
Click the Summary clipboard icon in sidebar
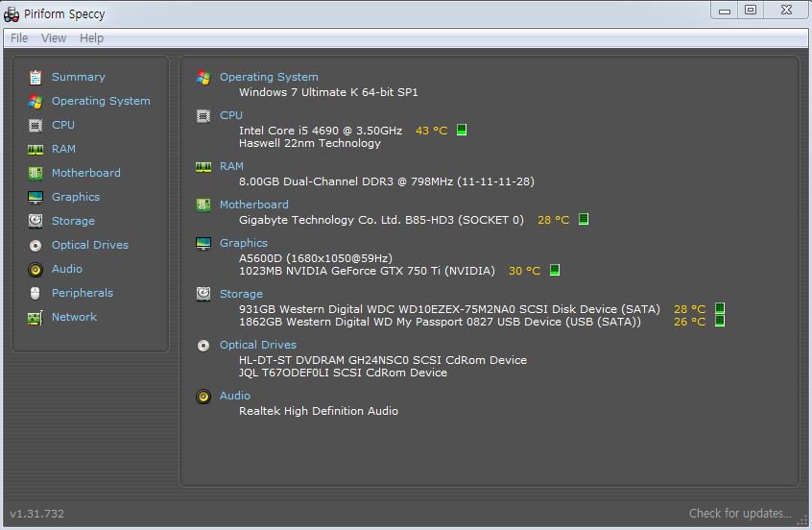tap(36, 77)
